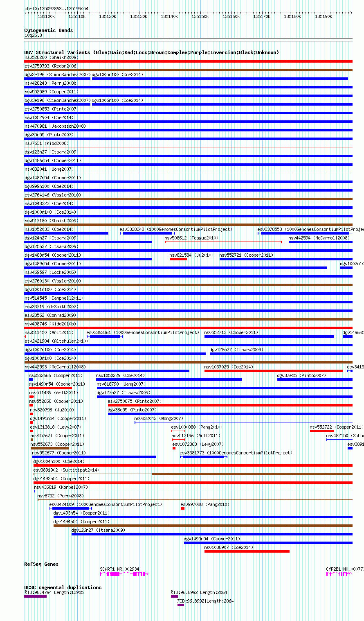Click the red bar under nsv1037025 (Coe2014)
Viewport: 364px width, 621px height.
(274, 371)
